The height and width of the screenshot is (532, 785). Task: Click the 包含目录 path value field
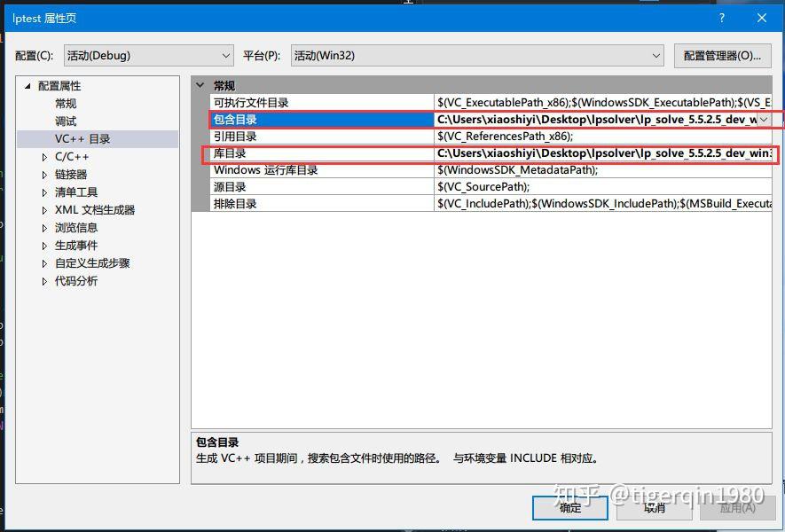click(x=595, y=120)
